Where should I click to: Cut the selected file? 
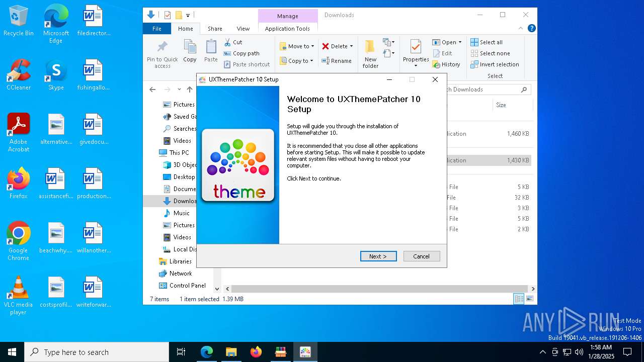tap(233, 42)
